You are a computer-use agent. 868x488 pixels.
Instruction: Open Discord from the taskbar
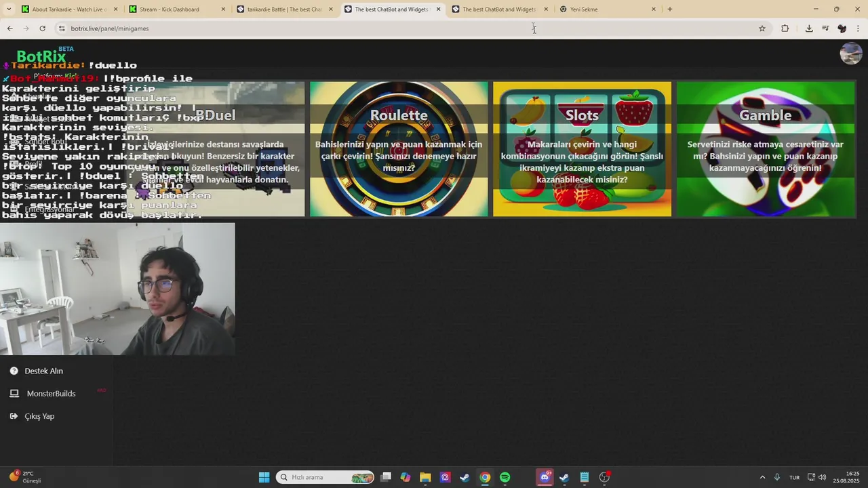point(545,477)
